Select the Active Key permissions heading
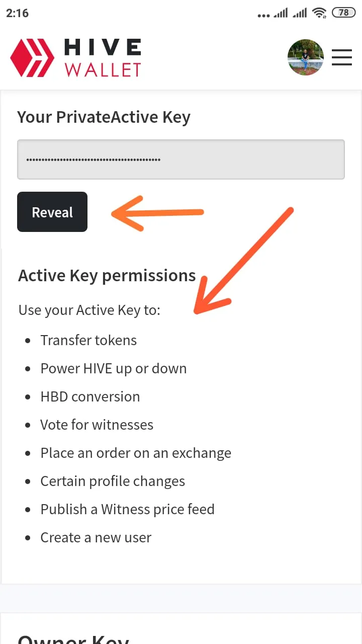 tap(107, 275)
